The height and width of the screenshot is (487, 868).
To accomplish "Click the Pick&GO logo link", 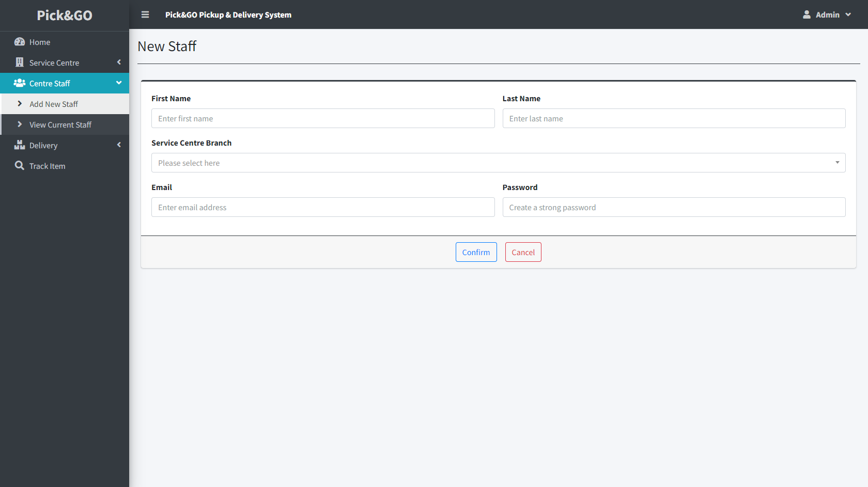I will (x=65, y=15).
